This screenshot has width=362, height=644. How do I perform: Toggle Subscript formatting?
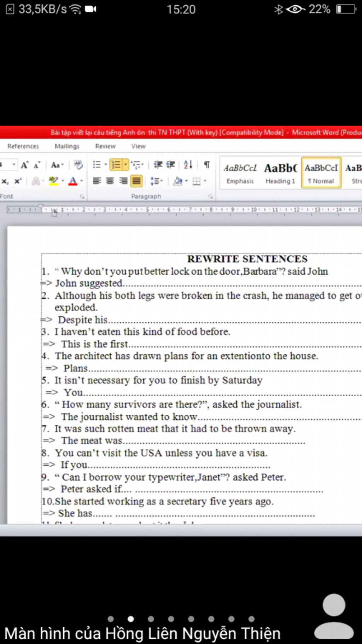tap(5, 182)
